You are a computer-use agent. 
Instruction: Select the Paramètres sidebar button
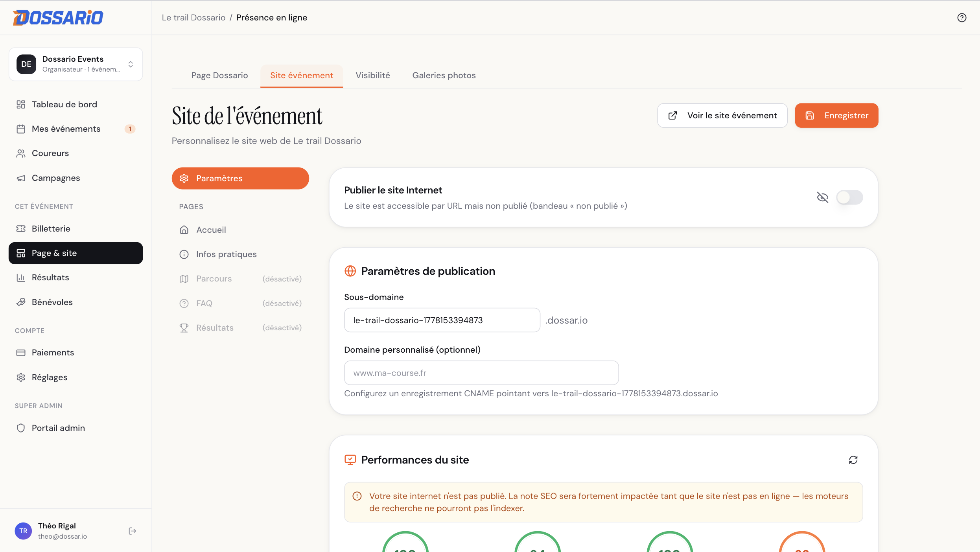240,178
